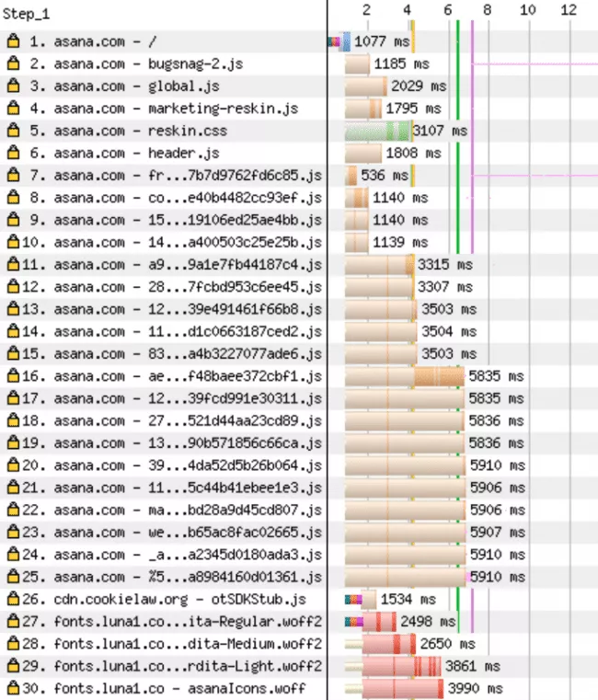Screen dimensions: 598x700
Task: Click the lock icon beside asana.com - /
Action: pyautogui.click(x=13, y=42)
